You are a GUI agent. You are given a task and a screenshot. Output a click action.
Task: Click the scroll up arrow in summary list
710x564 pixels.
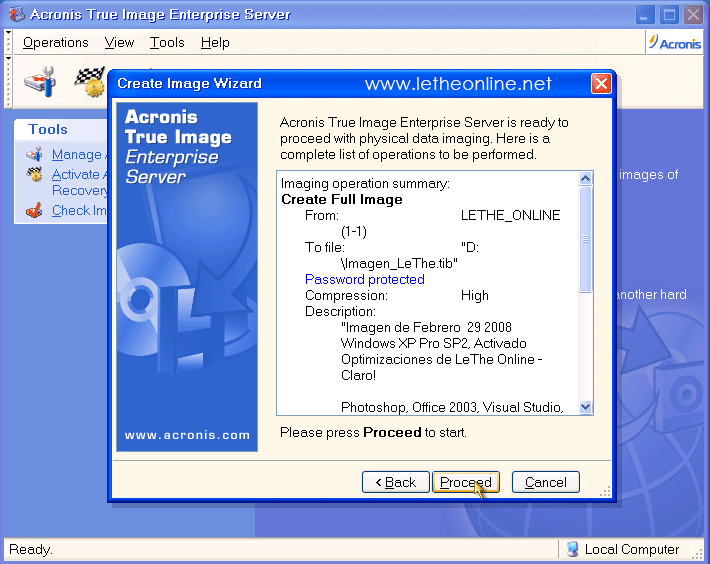pos(585,178)
